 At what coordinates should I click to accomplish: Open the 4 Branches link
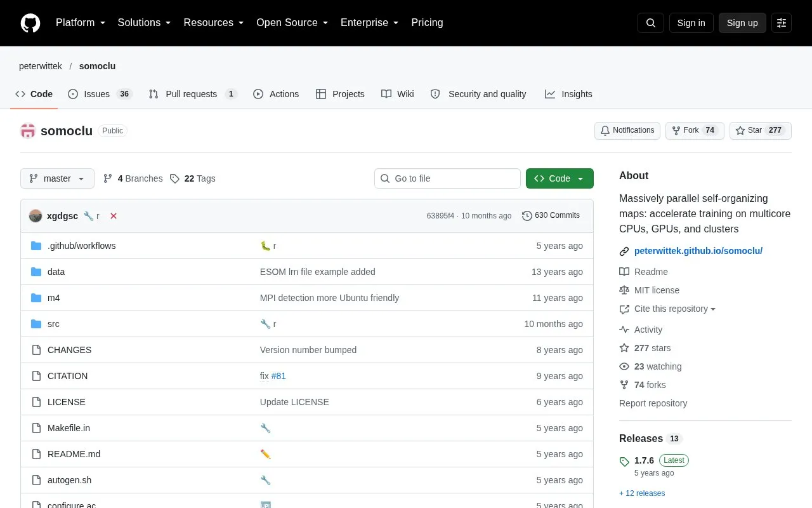(x=133, y=178)
